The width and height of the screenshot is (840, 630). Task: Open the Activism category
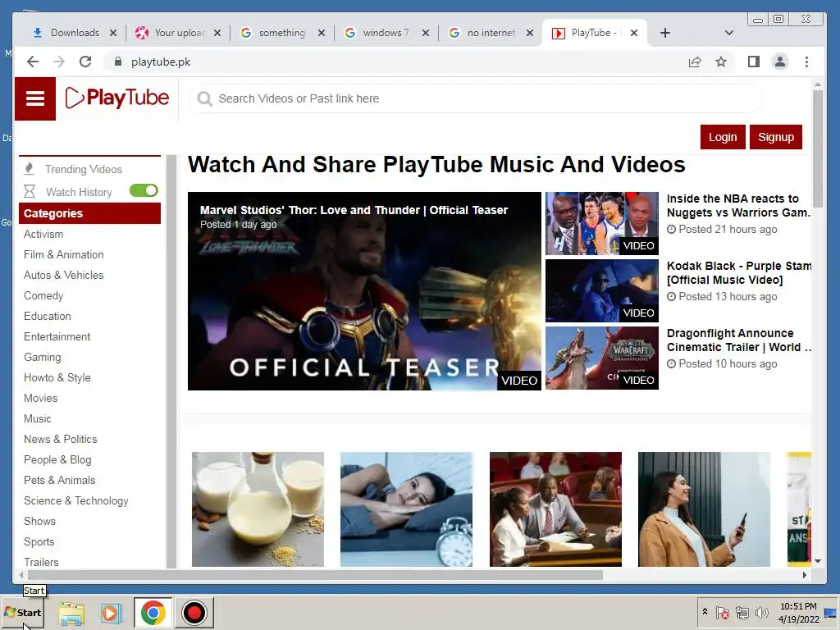[x=43, y=234]
